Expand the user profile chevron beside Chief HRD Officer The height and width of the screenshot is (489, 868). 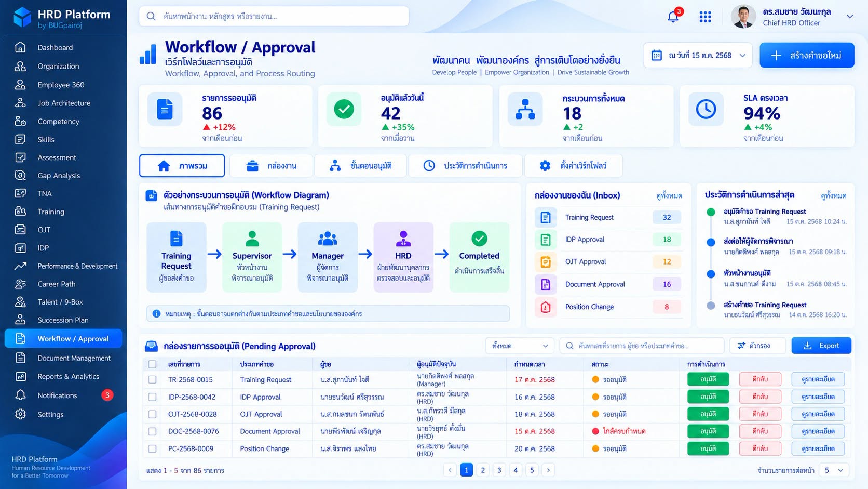click(850, 17)
